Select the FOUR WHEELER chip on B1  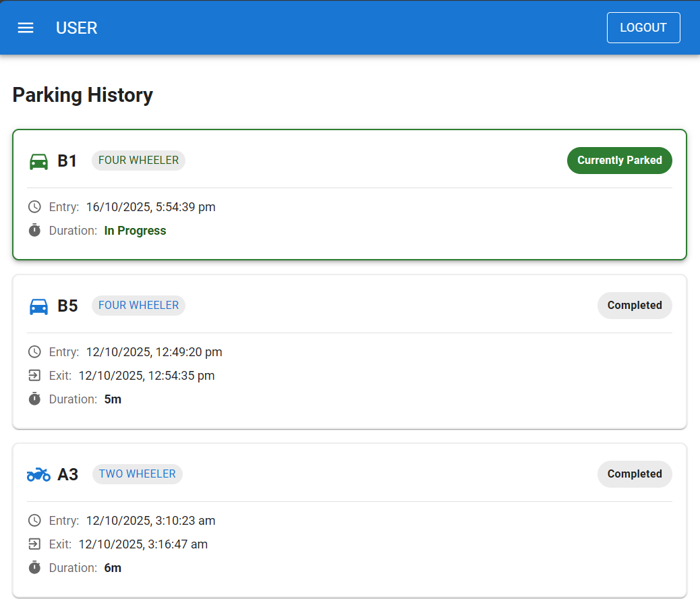(x=138, y=161)
